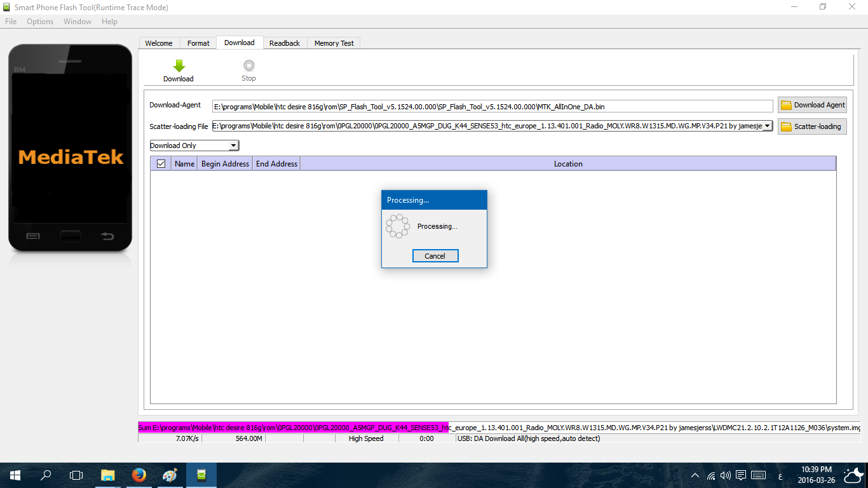The height and width of the screenshot is (488, 868).
Task: Toggle the select-all checkbox in table header
Action: tap(161, 163)
